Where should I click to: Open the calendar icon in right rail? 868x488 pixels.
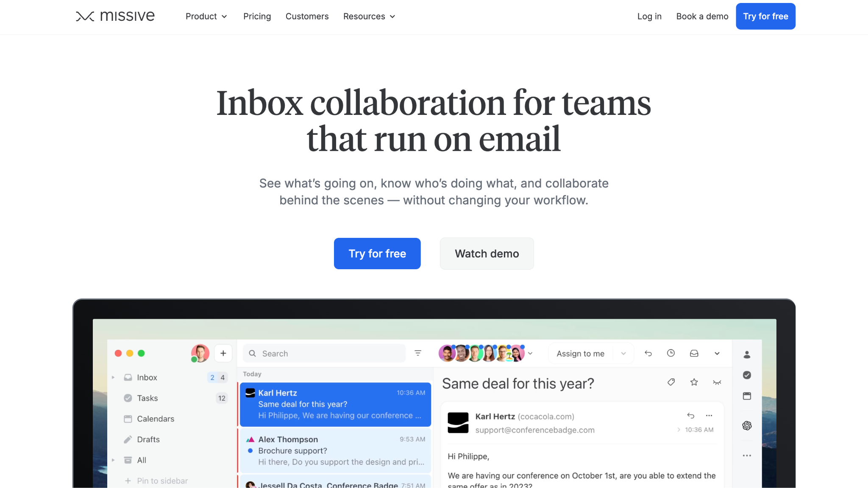click(x=747, y=396)
